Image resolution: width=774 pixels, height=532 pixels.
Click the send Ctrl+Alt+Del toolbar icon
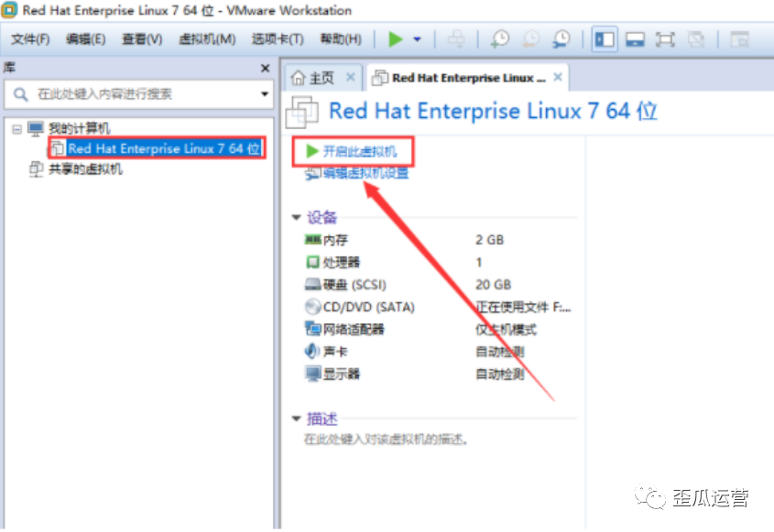(456, 39)
